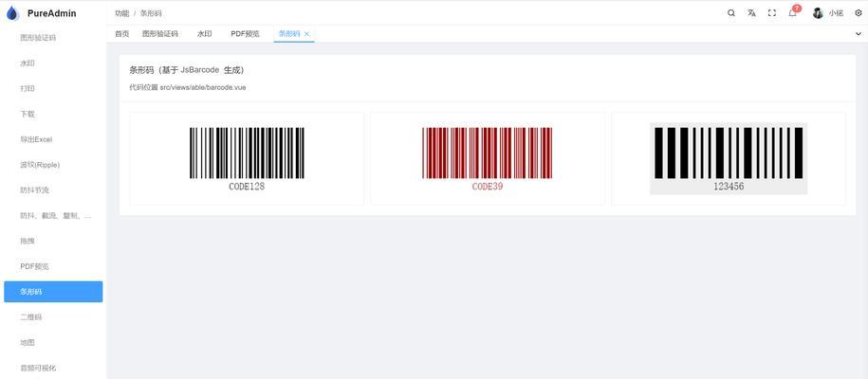Open the language translation icon
Image resolution: width=868 pixels, height=379 pixels.
(751, 13)
